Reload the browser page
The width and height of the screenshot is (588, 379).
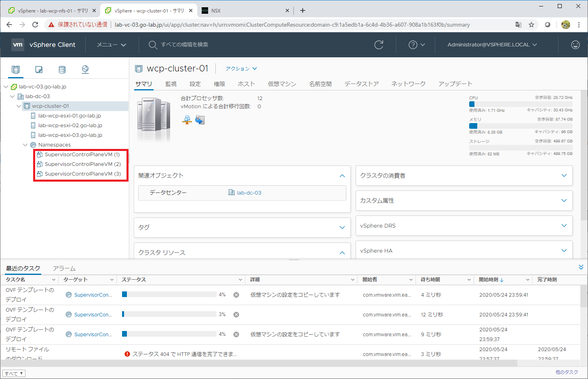click(x=35, y=25)
